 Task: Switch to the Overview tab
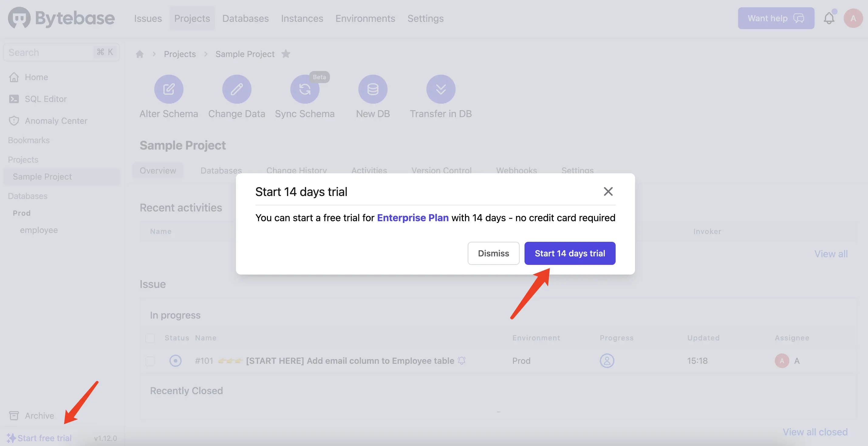(158, 170)
